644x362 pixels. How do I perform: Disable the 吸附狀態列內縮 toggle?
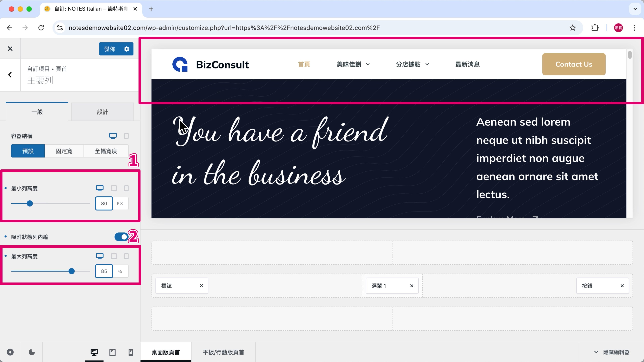121,237
